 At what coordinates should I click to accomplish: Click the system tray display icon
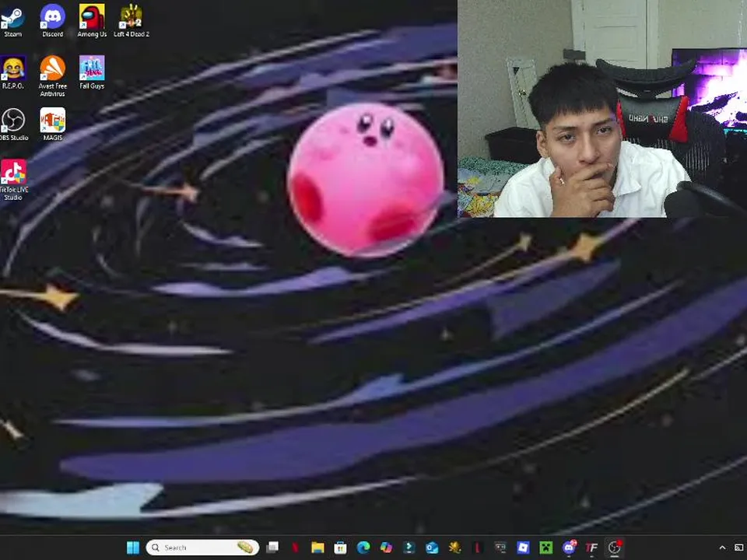tap(739, 548)
